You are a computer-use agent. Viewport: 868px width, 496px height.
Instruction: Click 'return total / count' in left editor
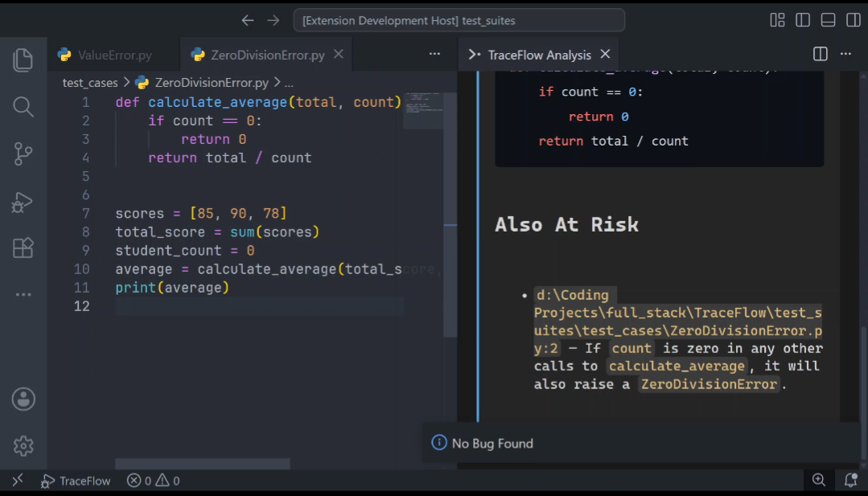[x=230, y=158]
